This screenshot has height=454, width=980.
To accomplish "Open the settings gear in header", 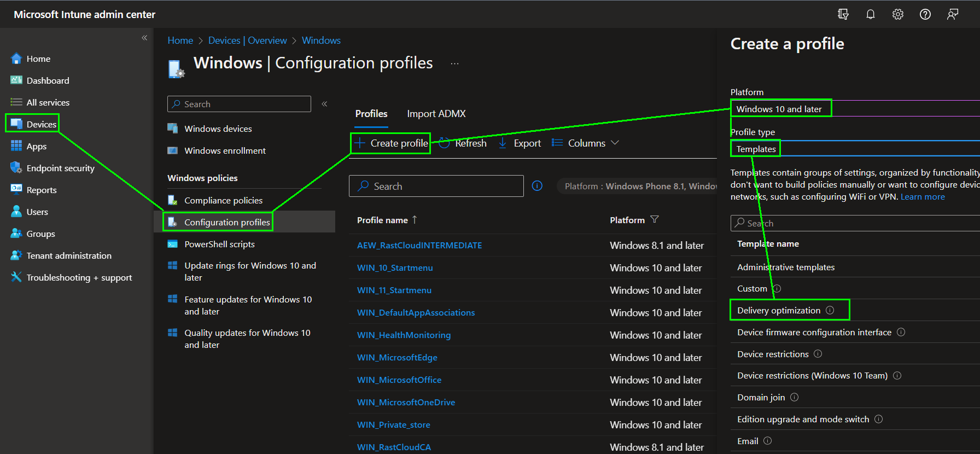I will tap(897, 15).
